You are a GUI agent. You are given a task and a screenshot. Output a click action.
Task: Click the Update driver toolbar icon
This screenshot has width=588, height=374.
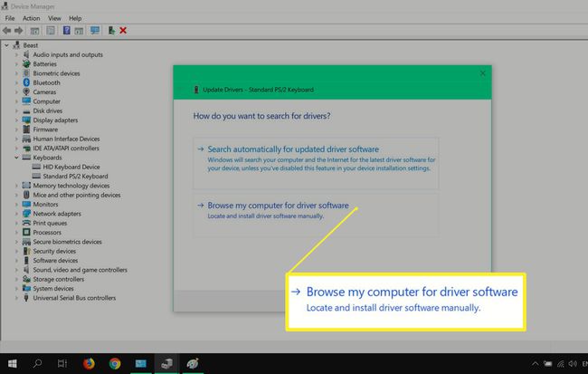click(111, 31)
